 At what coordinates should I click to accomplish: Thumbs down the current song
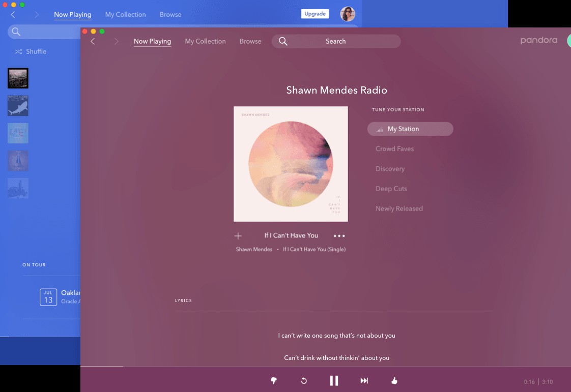274,381
